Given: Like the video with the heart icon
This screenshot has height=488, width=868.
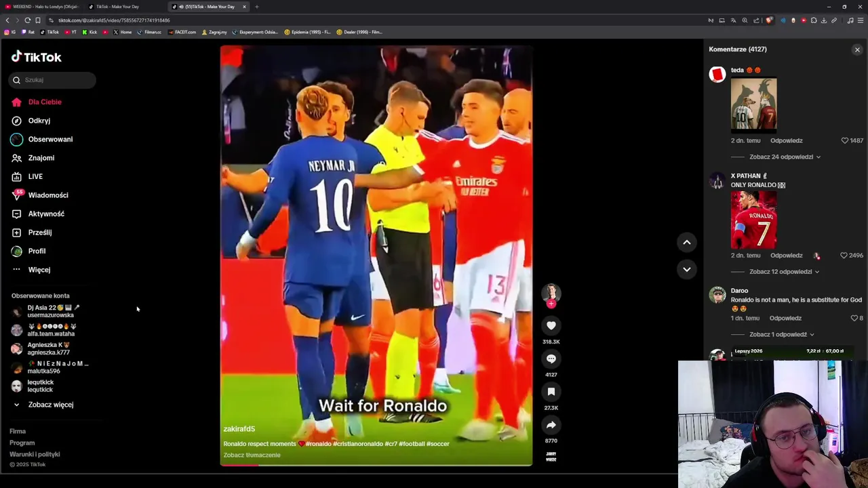Looking at the screenshot, I should tap(551, 326).
